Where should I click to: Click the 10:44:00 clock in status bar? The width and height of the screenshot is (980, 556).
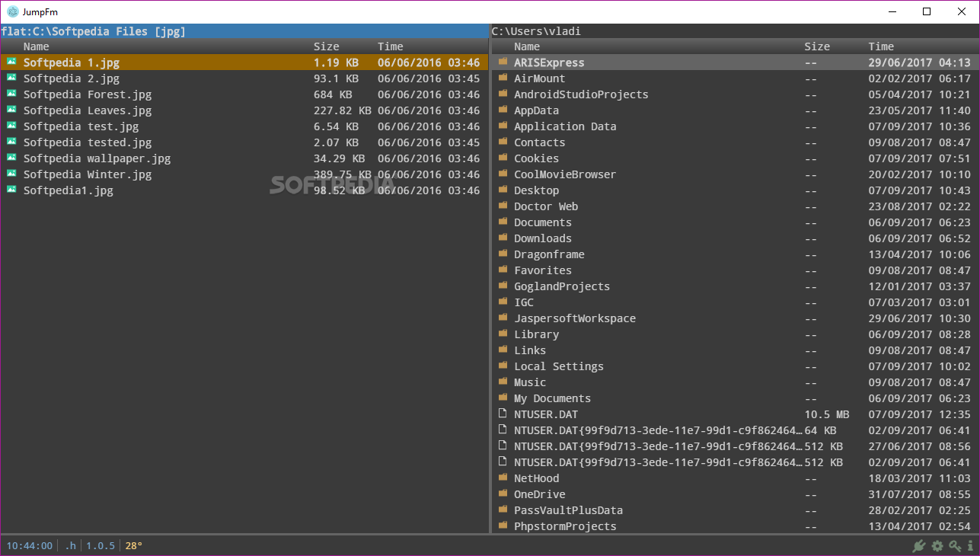point(30,545)
